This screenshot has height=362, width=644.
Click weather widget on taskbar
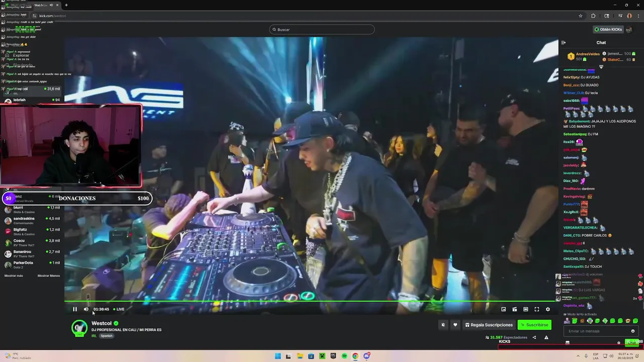tap(18, 356)
